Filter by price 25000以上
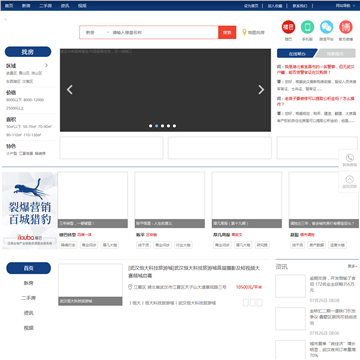Image resolution: width=360 pixels, height=360 pixels. [x=15, y=108]
